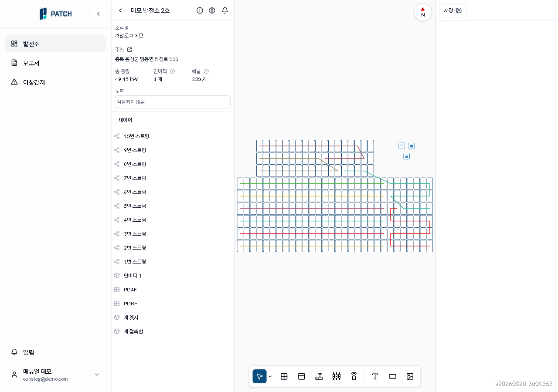Expand the 매뉴얼 데모 user account menu

point(97,375)
